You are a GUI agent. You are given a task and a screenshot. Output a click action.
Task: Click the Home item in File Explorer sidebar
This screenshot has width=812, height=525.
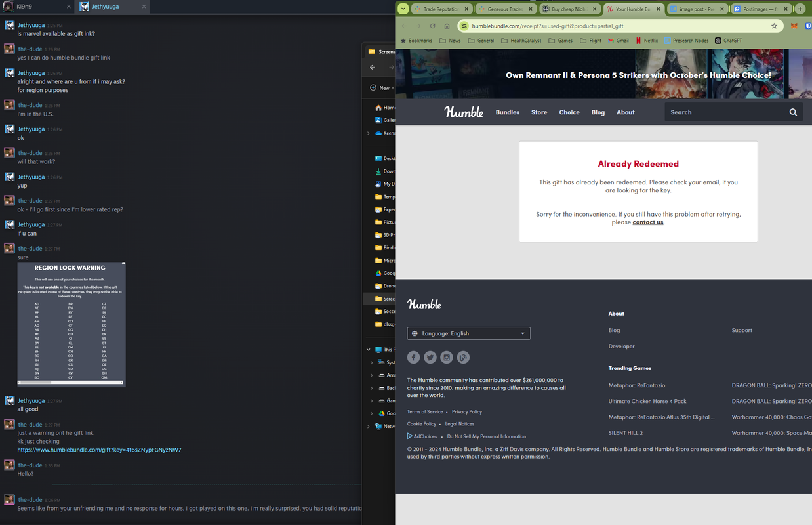pyautogui.click(x=385, y=108)
